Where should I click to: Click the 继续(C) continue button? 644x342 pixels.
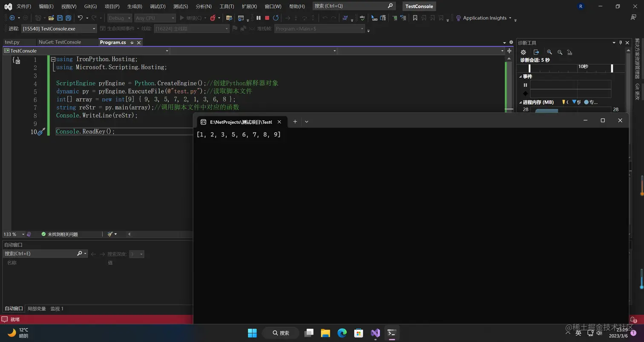tap(191, 18)
